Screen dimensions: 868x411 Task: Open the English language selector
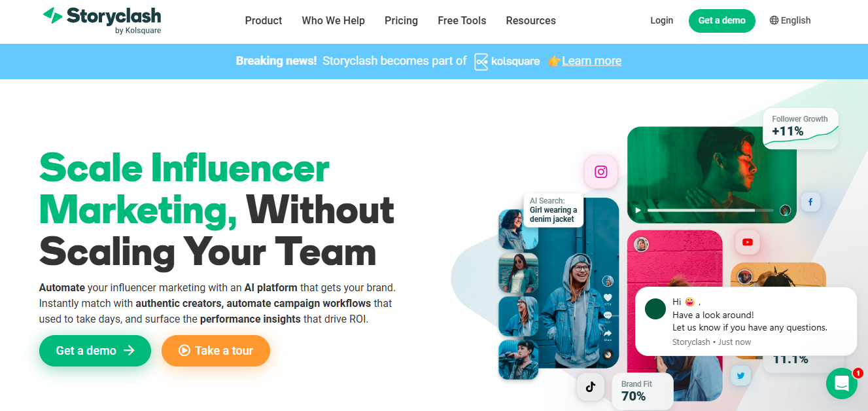790,20
